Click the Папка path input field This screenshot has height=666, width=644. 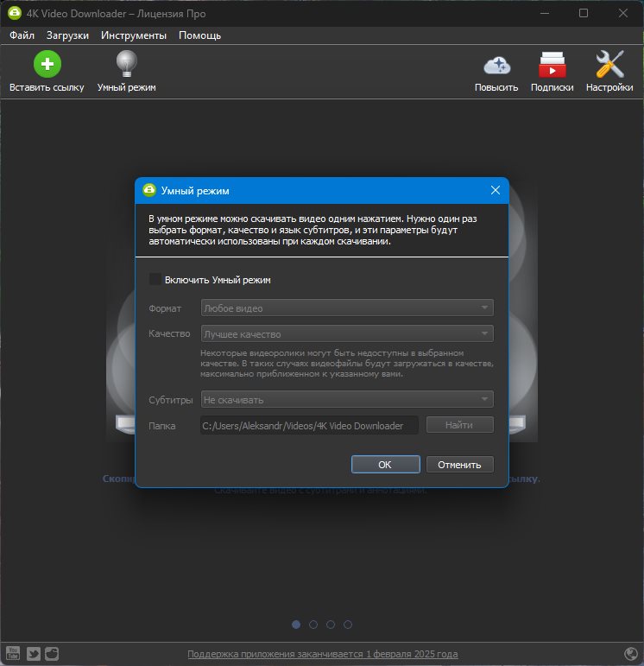pos(309,425)
